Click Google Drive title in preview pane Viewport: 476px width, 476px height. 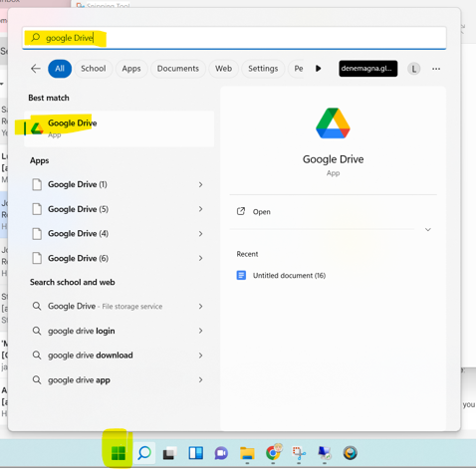pos(333,159)
